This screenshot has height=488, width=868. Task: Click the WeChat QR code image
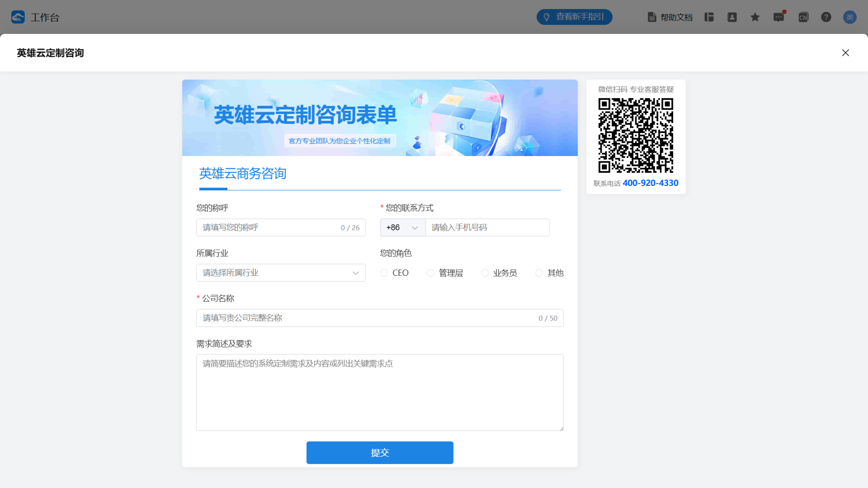click(635, 135)
